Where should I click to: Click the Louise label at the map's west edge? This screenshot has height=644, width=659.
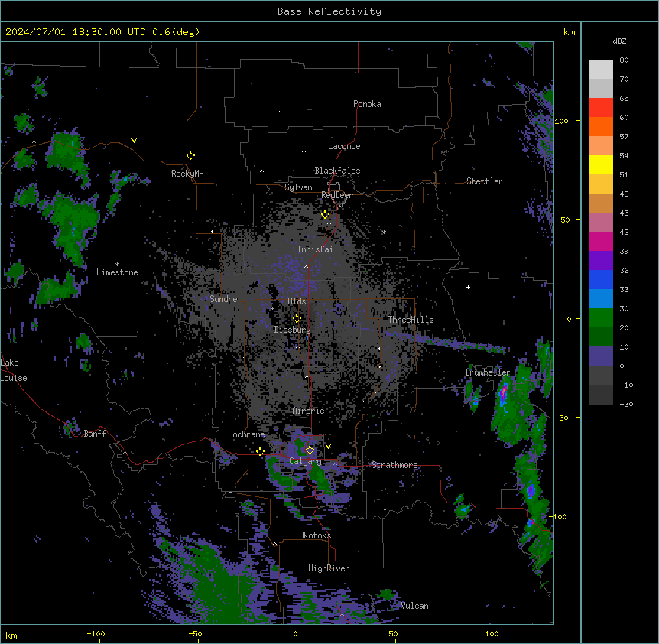(x=14, y=378)
